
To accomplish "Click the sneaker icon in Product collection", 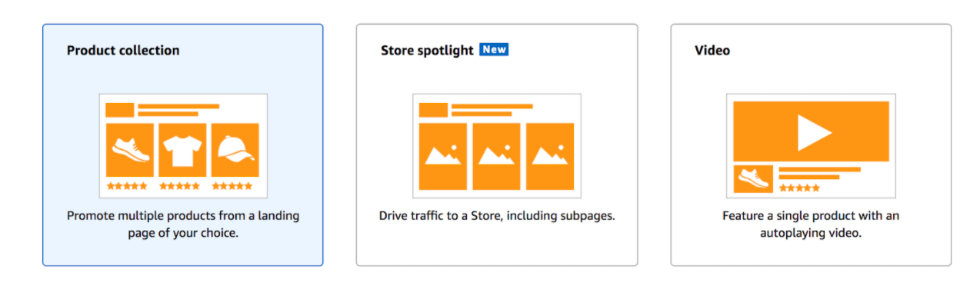I will [x=130, y=150].
